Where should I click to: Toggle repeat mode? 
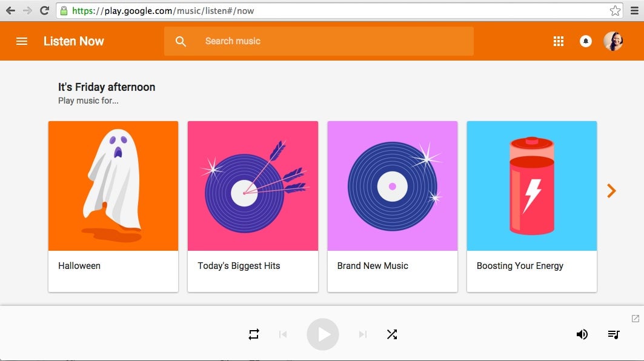[x=254, y=334]
